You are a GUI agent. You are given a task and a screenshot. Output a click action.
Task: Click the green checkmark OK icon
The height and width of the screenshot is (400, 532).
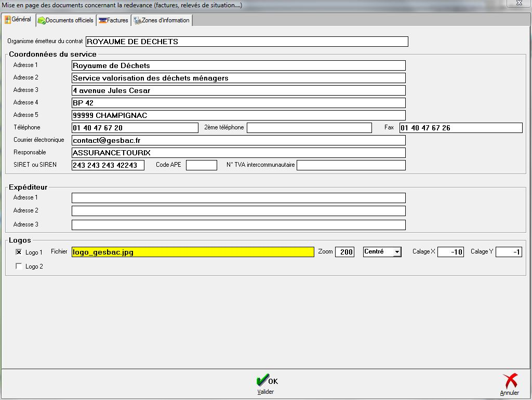263,380
